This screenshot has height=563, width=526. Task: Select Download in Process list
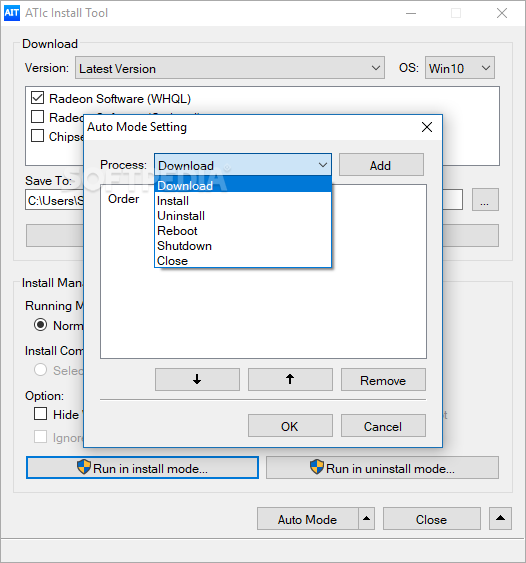click(x=243, y=186)
